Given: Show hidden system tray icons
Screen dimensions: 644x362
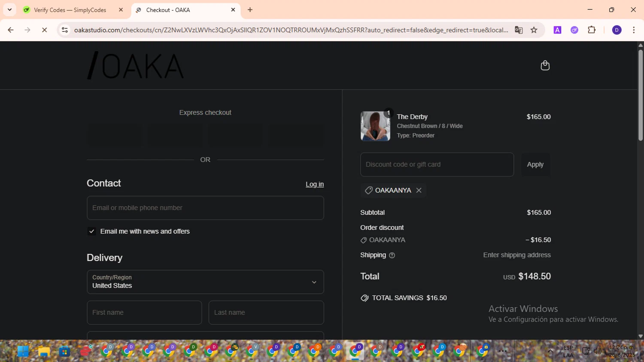Looking at the screenshot, I should 550,351.
